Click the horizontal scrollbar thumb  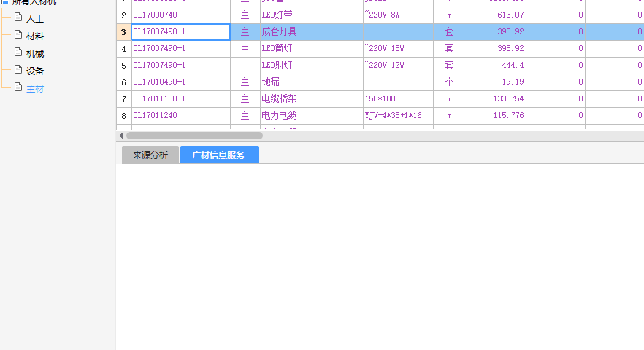point(194,136)
